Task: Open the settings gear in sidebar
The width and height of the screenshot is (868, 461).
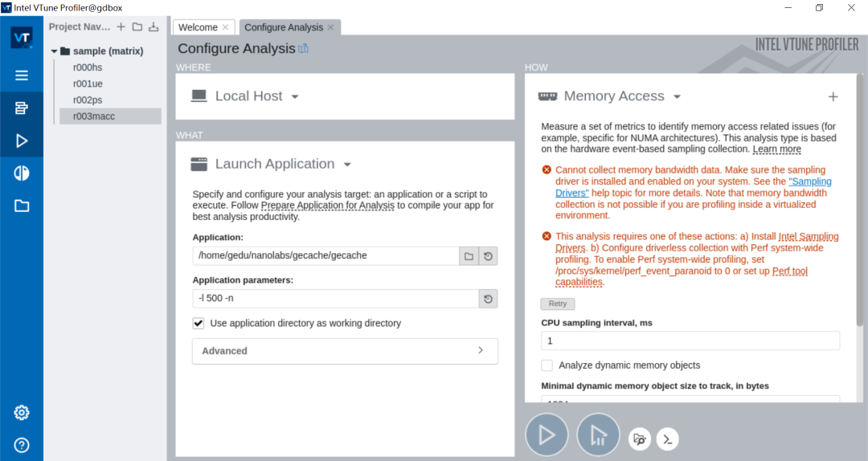Action: [x=22, y=412]
